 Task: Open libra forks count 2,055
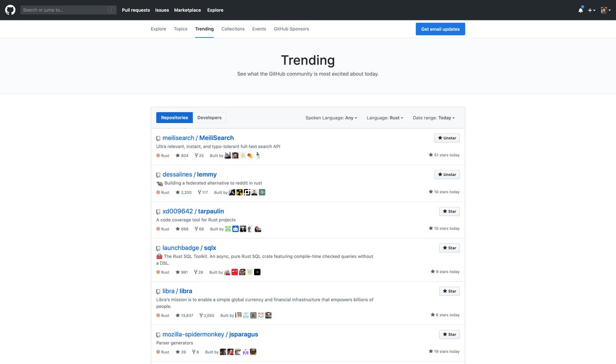coord(207,315)
